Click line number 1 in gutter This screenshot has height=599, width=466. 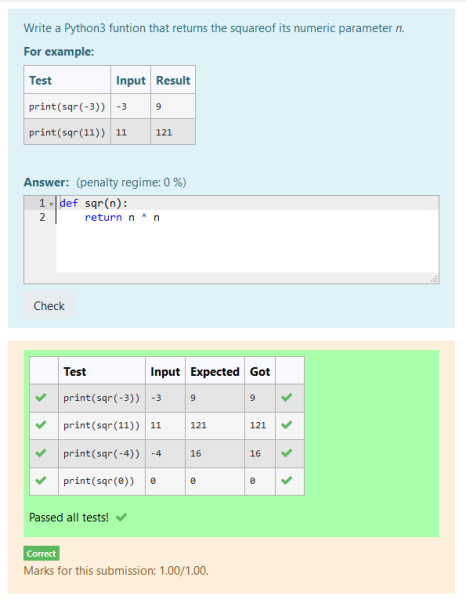(x=42, y=203)
